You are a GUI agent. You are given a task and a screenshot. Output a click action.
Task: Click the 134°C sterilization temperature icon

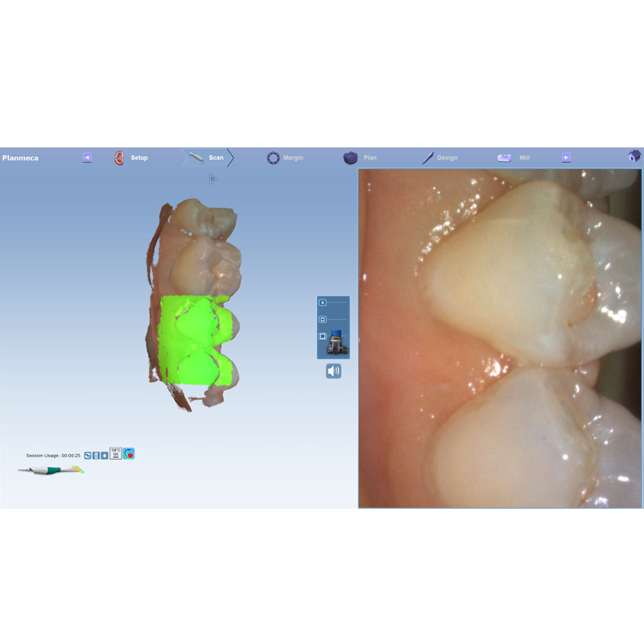click(x=115, y=454)
